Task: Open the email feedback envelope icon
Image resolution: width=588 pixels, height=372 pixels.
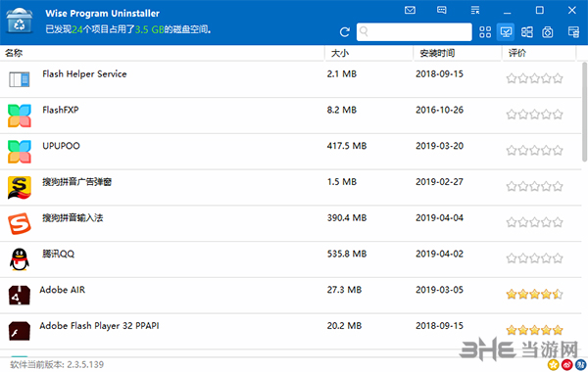Action: tap(410, 10)
